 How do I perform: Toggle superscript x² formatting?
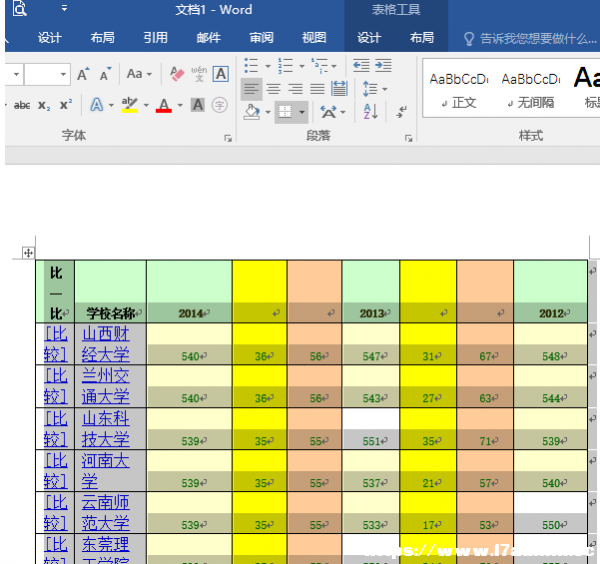[x=66, y=105]
